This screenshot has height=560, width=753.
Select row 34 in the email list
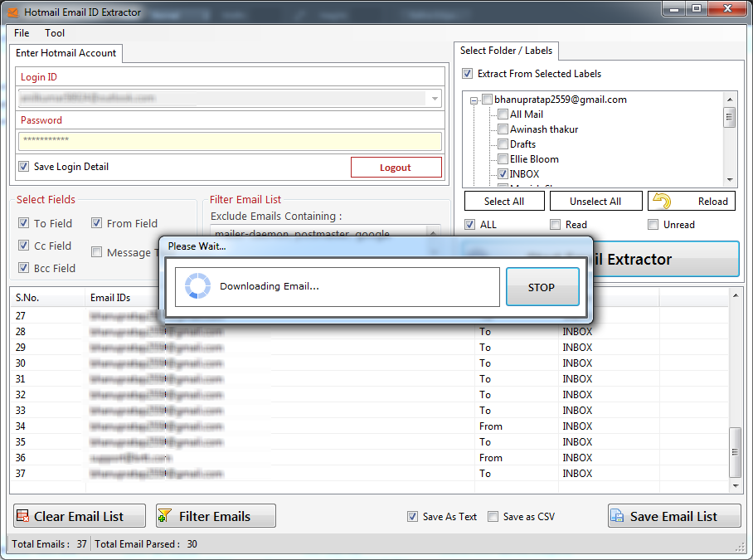pyautogui.click(x=369, y=426)
